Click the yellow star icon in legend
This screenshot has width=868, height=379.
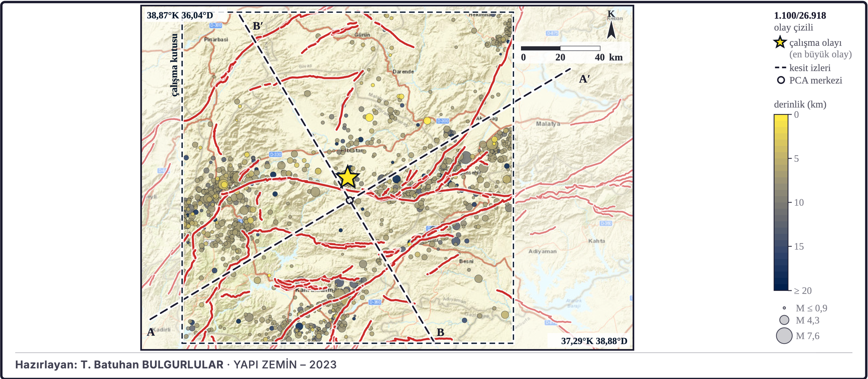pos(780,43)
